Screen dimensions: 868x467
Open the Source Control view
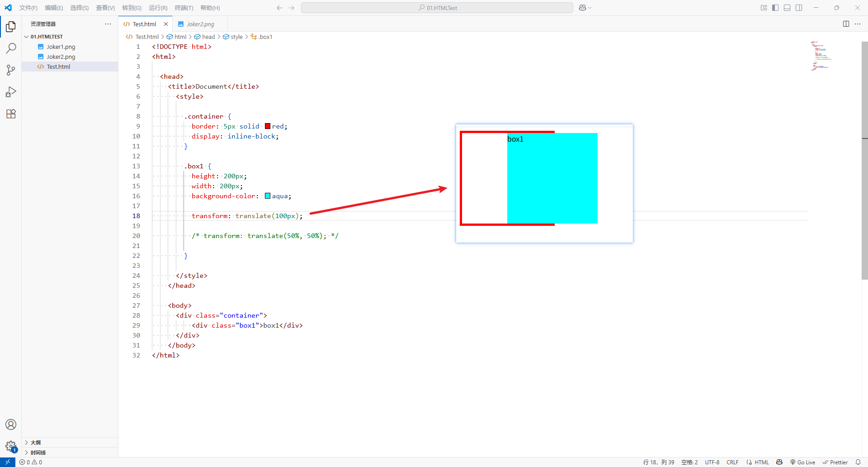[x=11, y=70]
